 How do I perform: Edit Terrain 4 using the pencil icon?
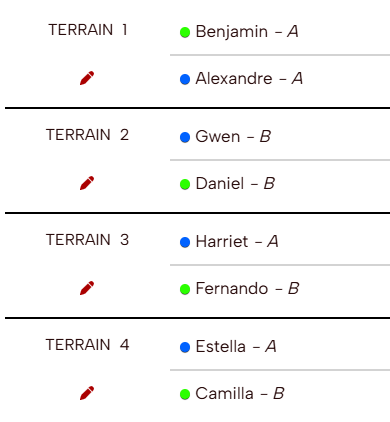tap(87, 393)
